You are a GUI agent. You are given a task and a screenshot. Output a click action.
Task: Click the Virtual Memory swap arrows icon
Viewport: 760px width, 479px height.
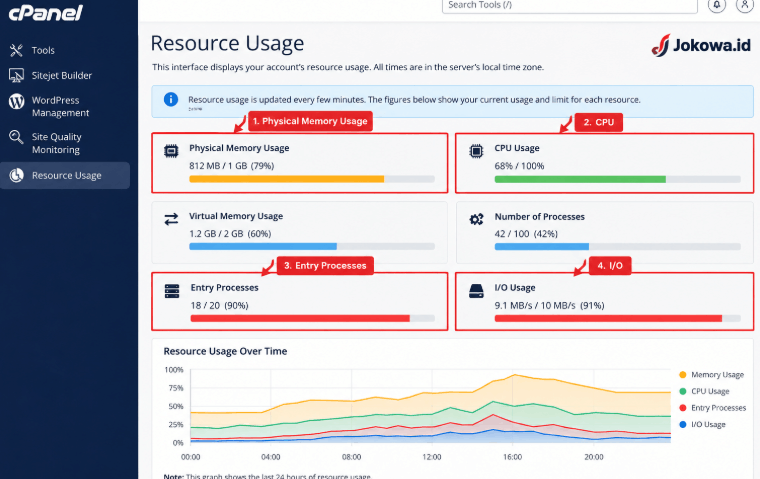(x=171, y=220)
